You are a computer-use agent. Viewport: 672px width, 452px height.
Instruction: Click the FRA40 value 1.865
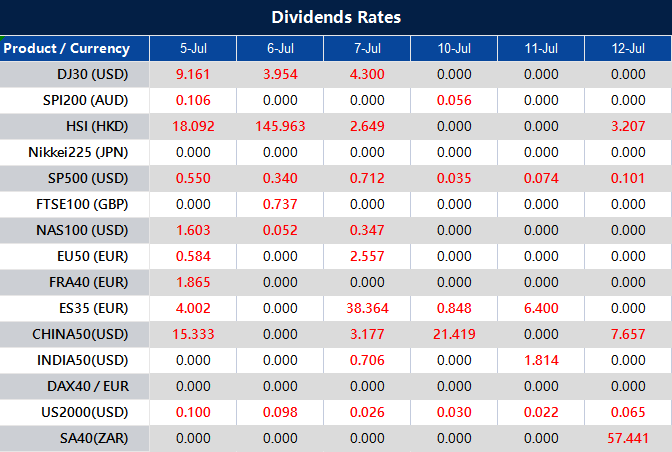click(x=192, y=282)
